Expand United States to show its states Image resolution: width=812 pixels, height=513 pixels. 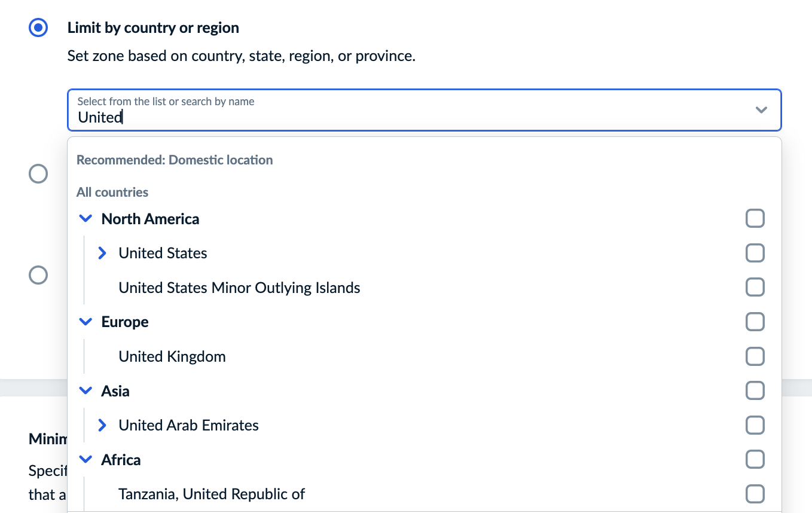pyautogui.click(x=102, y=252)
